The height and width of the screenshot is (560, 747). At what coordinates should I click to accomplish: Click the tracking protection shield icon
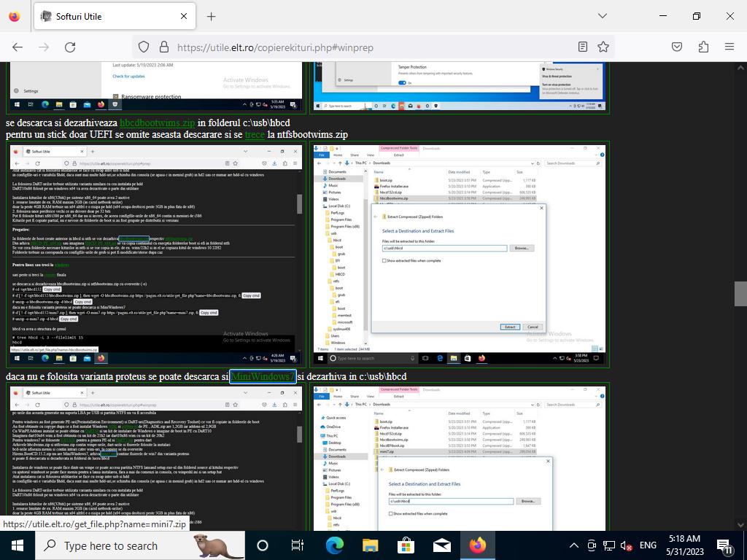click(144, 47)
